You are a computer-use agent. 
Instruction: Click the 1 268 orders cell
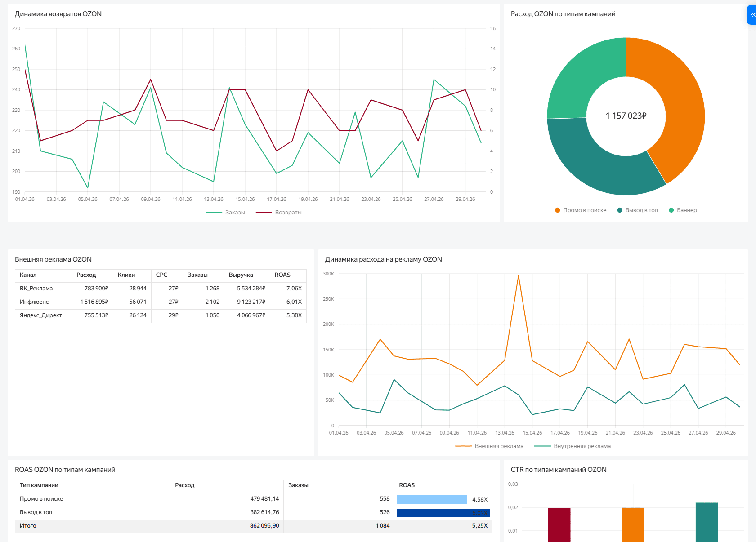pyautogui.click(x=204, y=289)
